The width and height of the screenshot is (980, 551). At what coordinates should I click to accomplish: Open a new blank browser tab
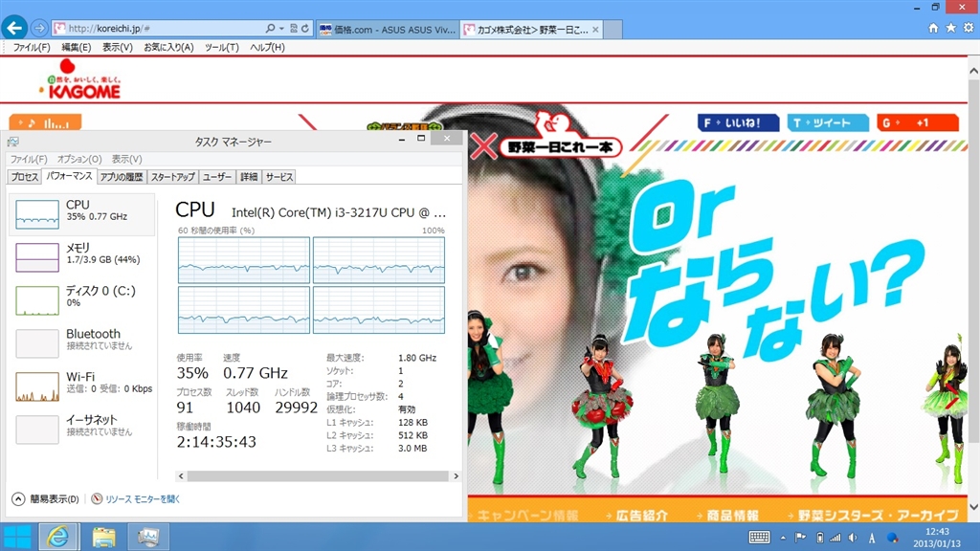tap(612, 30)
